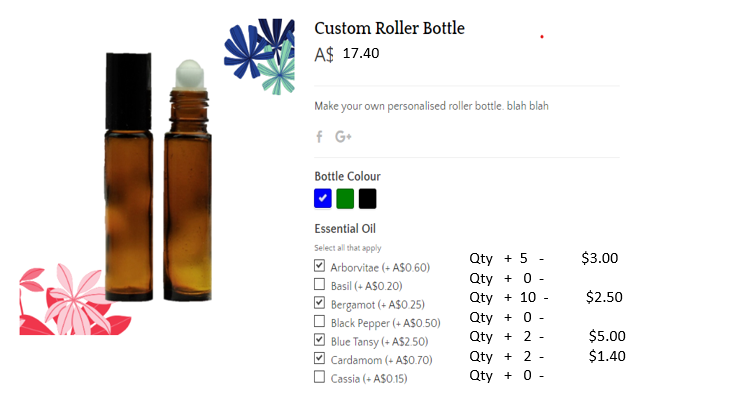
Task: Toggle the Cardamom oil checkbox
Action: (319, 358)
